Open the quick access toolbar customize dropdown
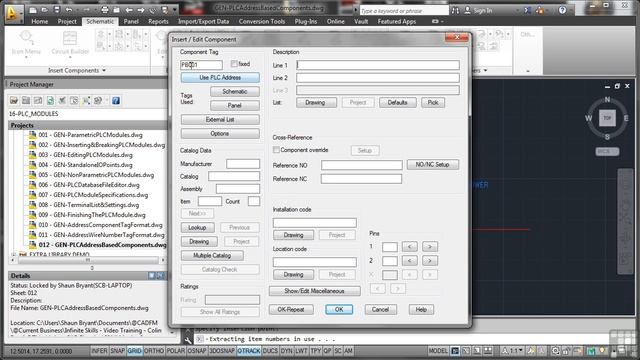 [175, 10]
